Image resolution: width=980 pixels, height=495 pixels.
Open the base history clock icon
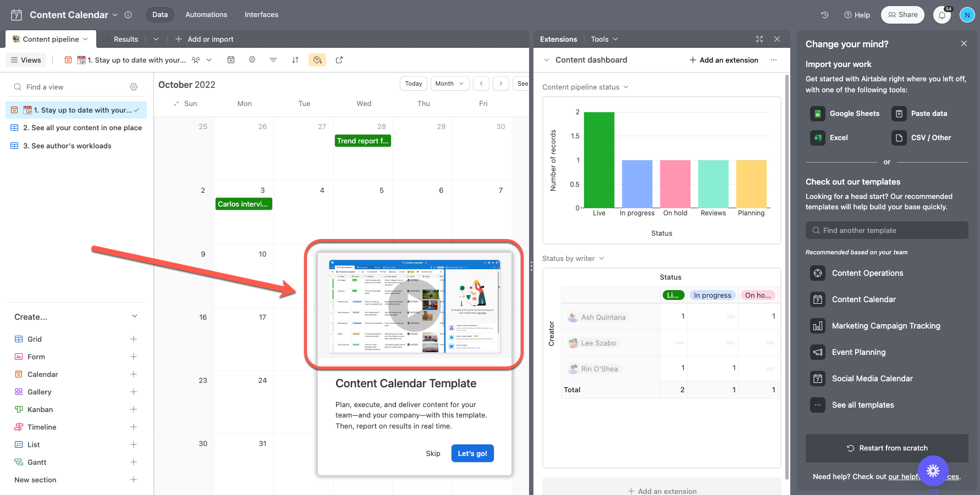825,15
